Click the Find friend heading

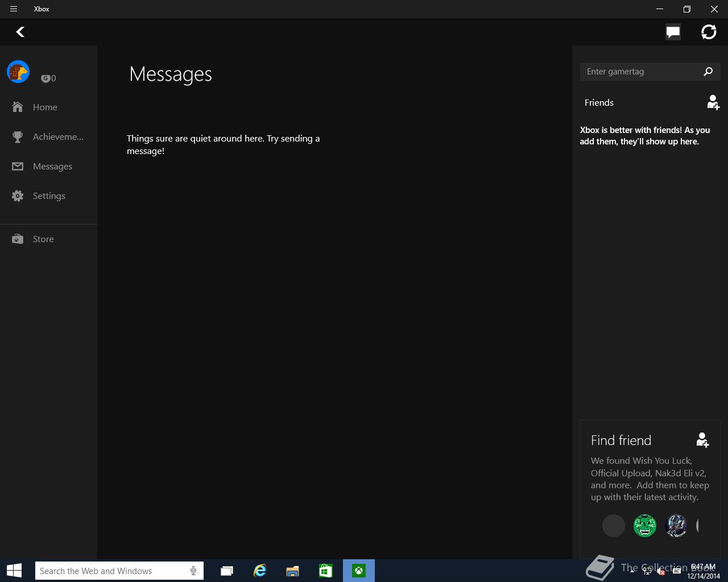click(x=621, y=440)
